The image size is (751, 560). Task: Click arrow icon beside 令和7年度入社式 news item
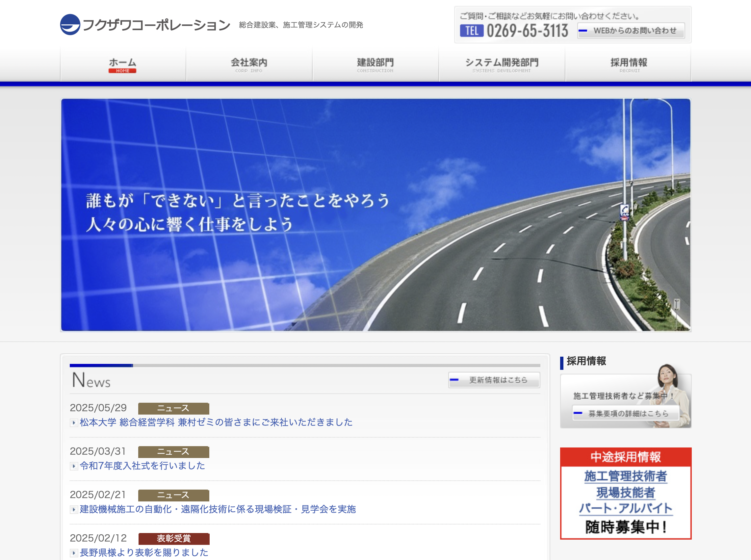pos(74,466)
